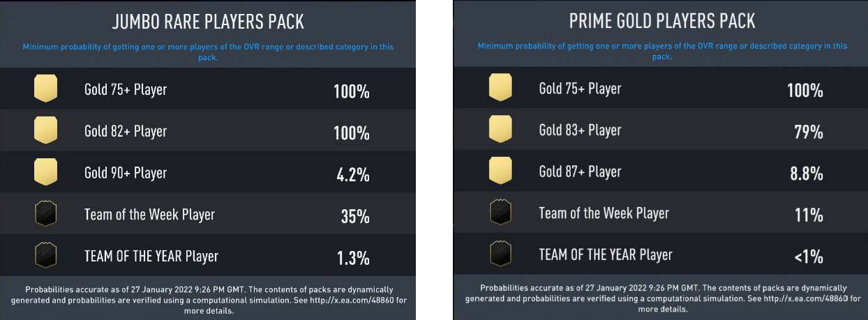Select the 8.8% Gold 87+ Player probability
Screen dimensions: 868x320
(807, 174)
